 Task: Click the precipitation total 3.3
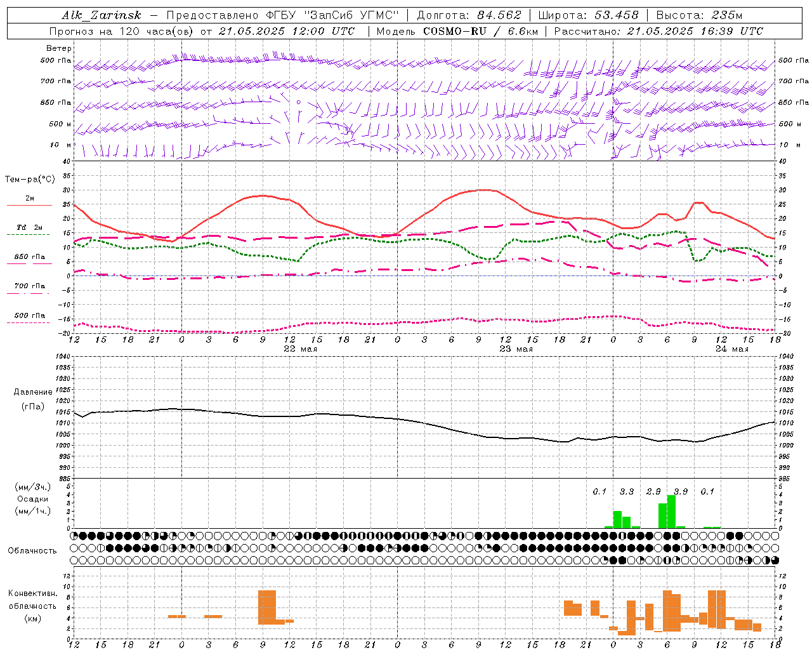pyautogui.click(x=627, y=491)
